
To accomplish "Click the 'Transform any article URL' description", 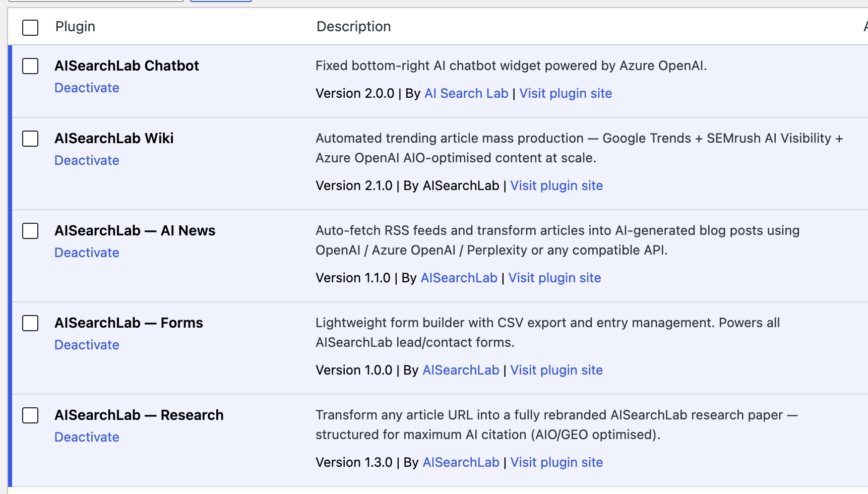I will (557, 424).
